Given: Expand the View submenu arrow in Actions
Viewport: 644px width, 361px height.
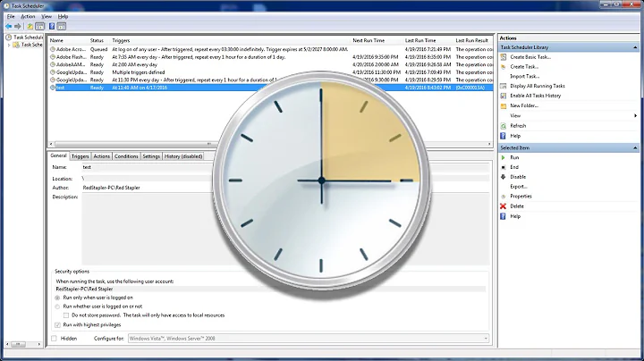Looking at the screenshot, I should tap(635, 115).
